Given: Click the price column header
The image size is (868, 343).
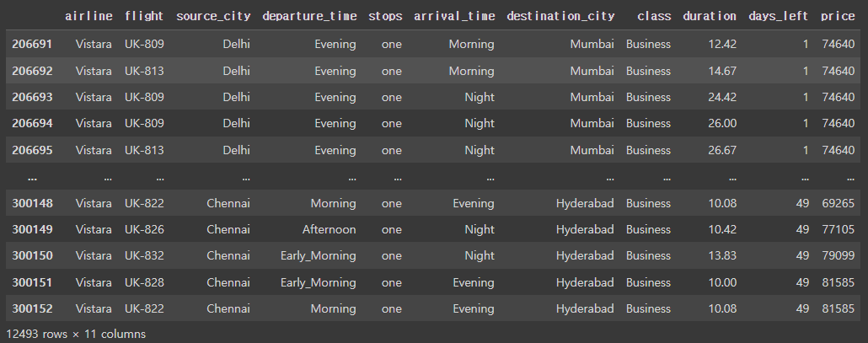Looking at the screenshot, I should pyautogui.click(x=839, y=17).
